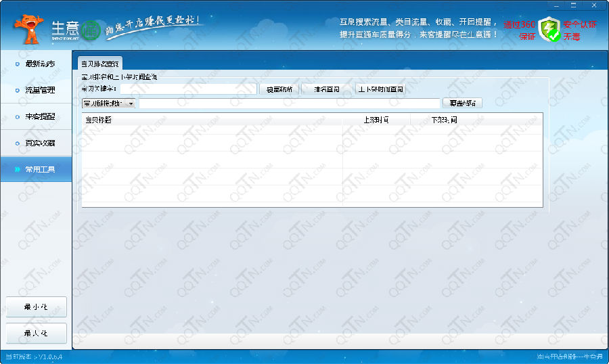Click the double-arrow icon beside 常用工具
609x364 pixels.
[x=17, y=169]
